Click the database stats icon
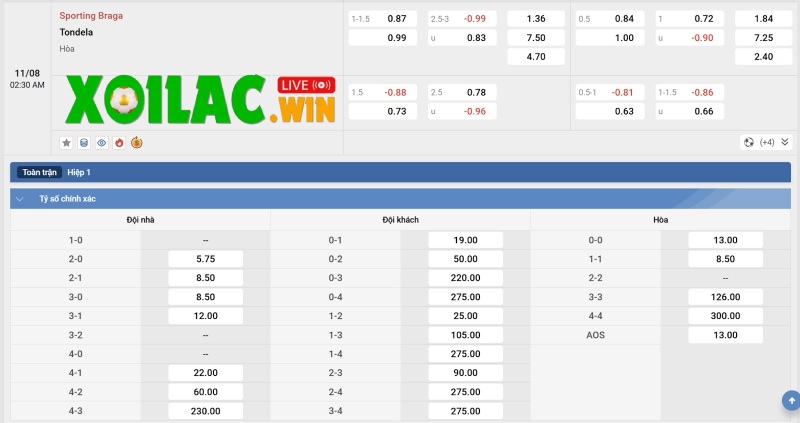The height and width of the screenshot is (423, 800). pos(84,142)
